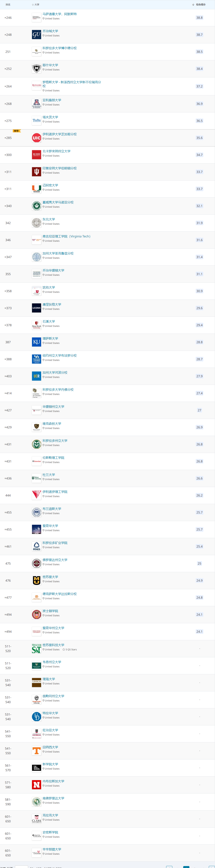Click the Colorado Mines logo

click(x=36, y=547)
